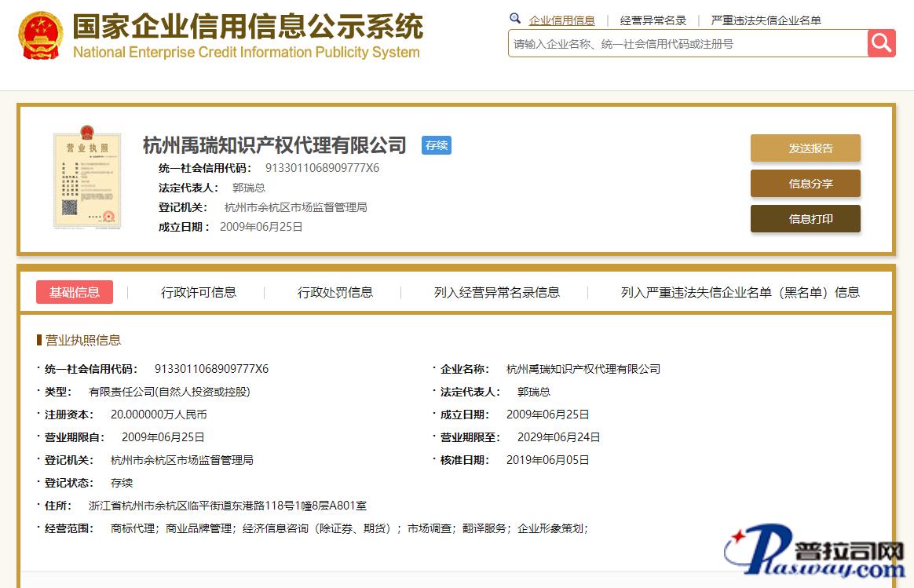Click the red search magnifier button
The width and height of the screenshot is (914, 588).
(x=881, y=43)
